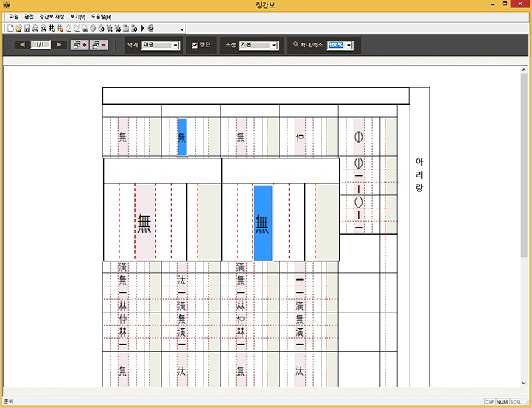Screen dimensions: 532x408
Task: Open the 정간보 재생 menu
Action: pos(52,17)
